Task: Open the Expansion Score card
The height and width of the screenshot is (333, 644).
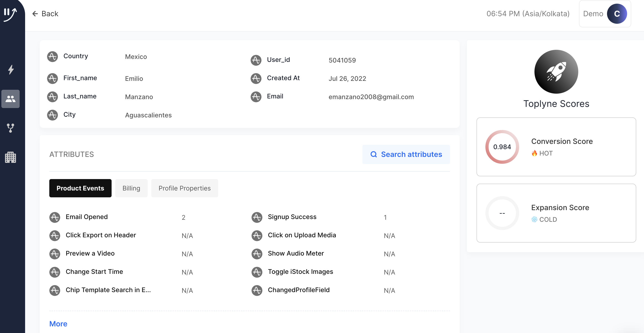Action: tap(556, 213)
